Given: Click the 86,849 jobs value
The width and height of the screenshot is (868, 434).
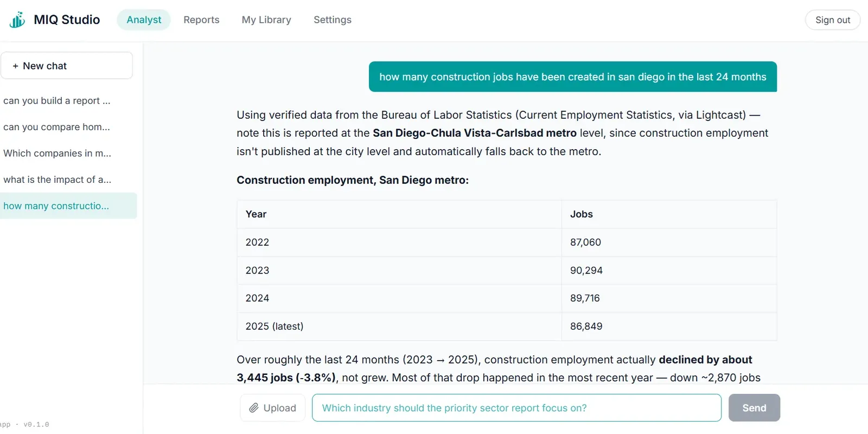Looking at the screenshot, I should [586, 327].
